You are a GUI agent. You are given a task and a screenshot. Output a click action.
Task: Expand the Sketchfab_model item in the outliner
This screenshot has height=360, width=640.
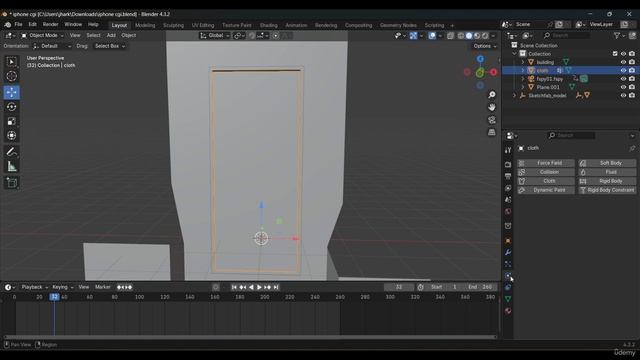pos(515,95)
